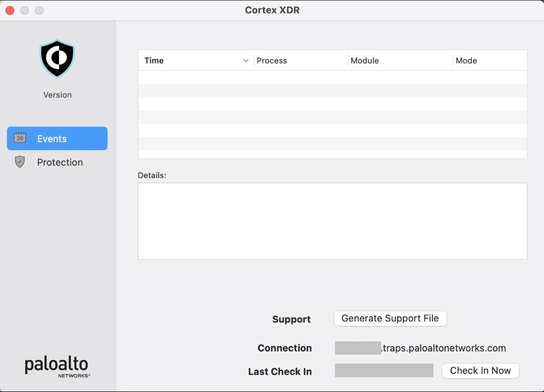544x392 pixels.
Task: Select the Version label under the logo
Action: point(57,95)
